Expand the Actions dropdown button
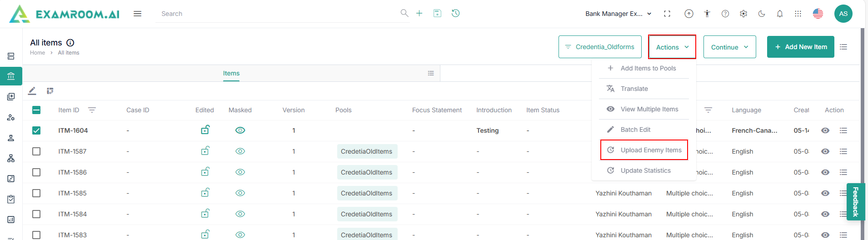The image size is (868, 240). [672, 47]
